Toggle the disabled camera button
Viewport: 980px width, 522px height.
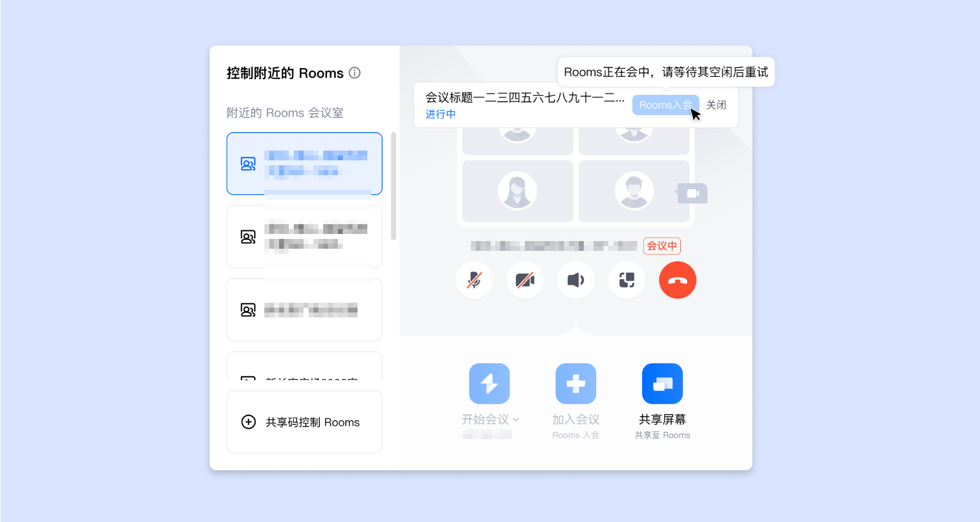(525, 280)
